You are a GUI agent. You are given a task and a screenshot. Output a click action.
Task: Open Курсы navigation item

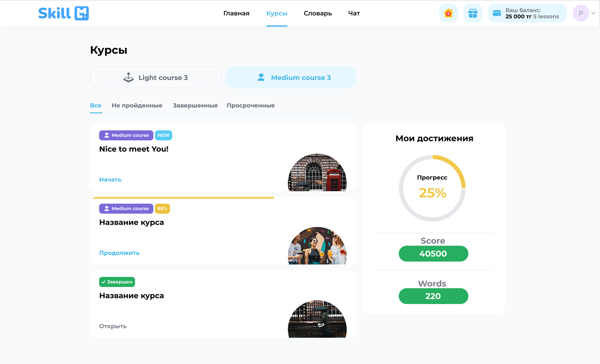[x=277, y=13]
